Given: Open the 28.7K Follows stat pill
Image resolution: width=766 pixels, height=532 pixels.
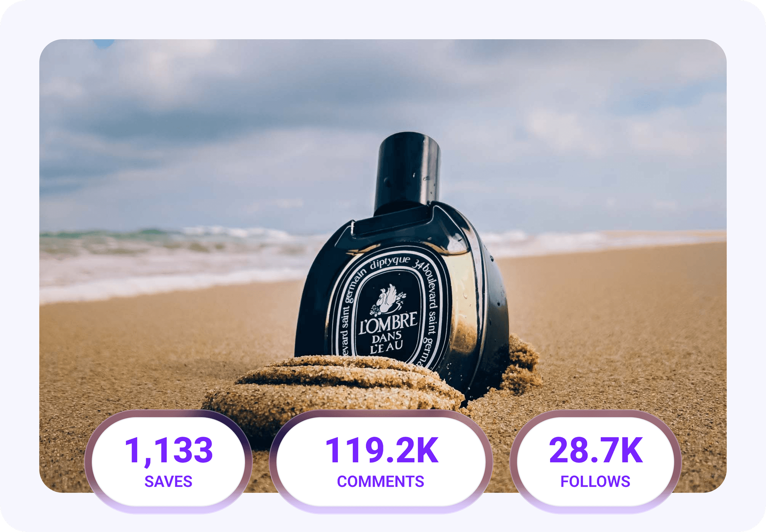Looking at the screenshot, I should point(596,462).
